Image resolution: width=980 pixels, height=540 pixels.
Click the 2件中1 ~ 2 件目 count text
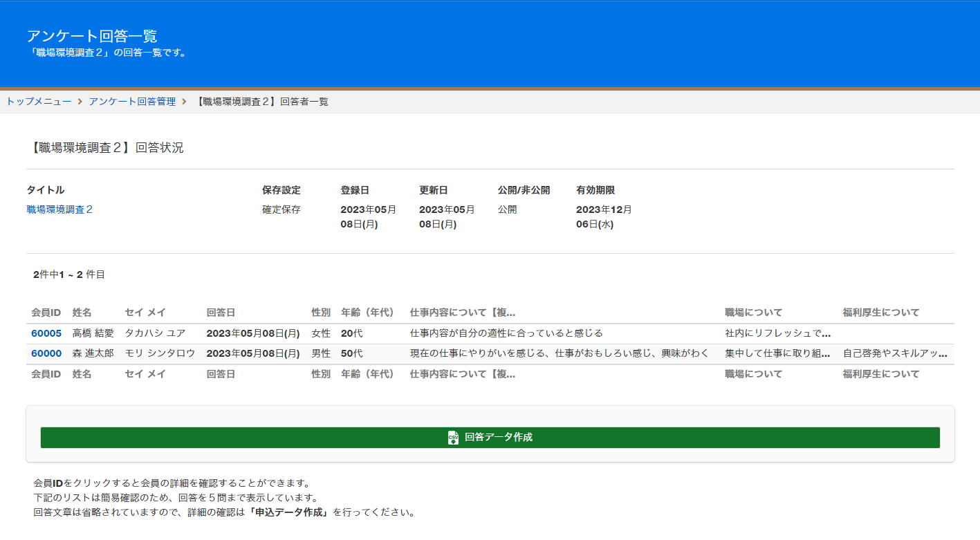point(69,274)
